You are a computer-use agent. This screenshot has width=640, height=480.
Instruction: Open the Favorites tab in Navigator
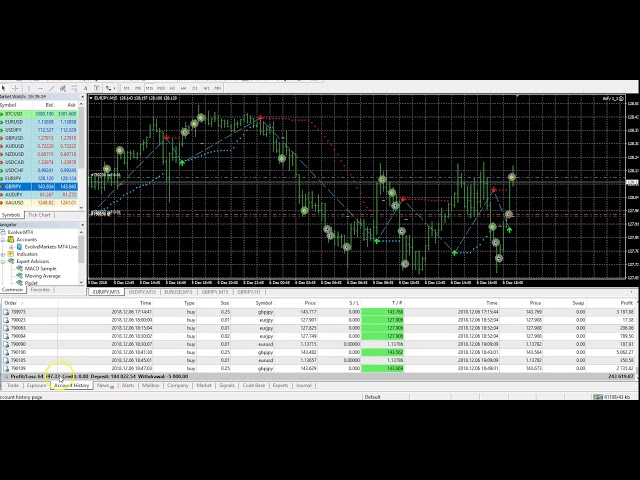[x=40, y=290]
